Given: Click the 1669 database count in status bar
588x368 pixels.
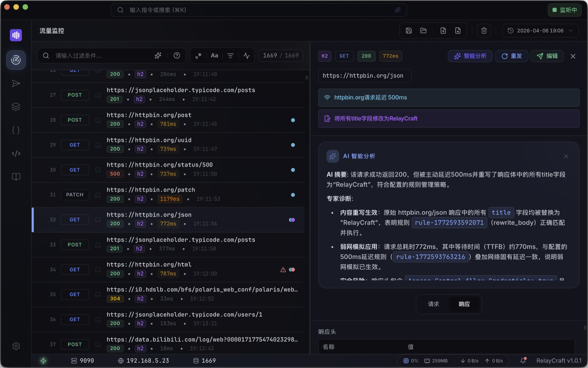Looking at the screenshot, I should [205, 361].
